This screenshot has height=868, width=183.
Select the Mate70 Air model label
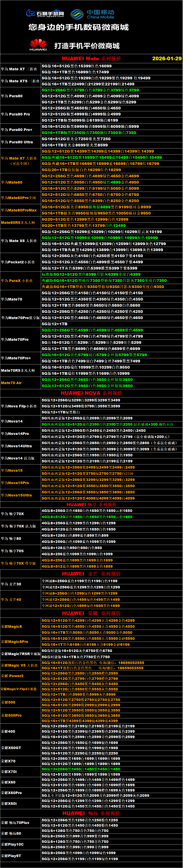click(11, 383)
